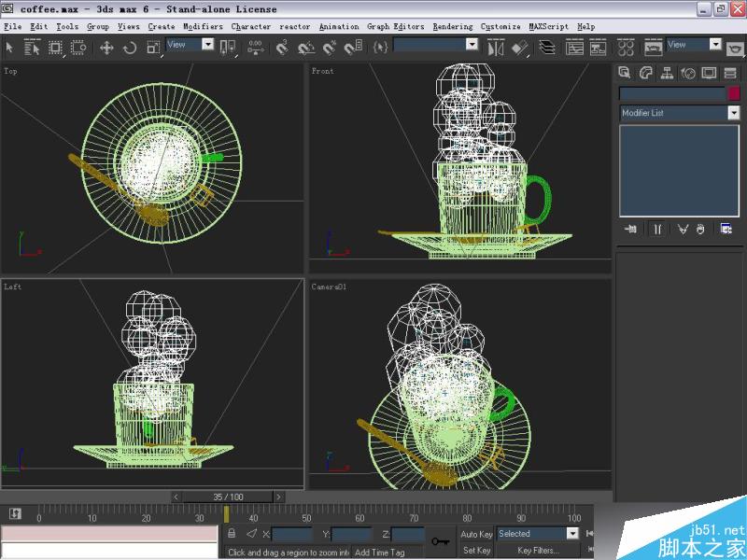The image size is (747, 560).
Task: Select the Move tool in main toolbar
Action: 106,47
